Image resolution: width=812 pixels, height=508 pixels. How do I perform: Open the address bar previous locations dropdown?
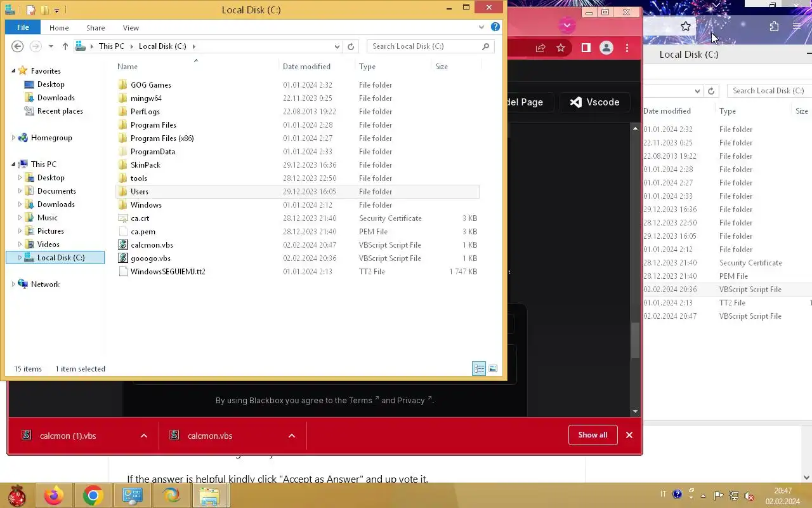click(337, 46)
